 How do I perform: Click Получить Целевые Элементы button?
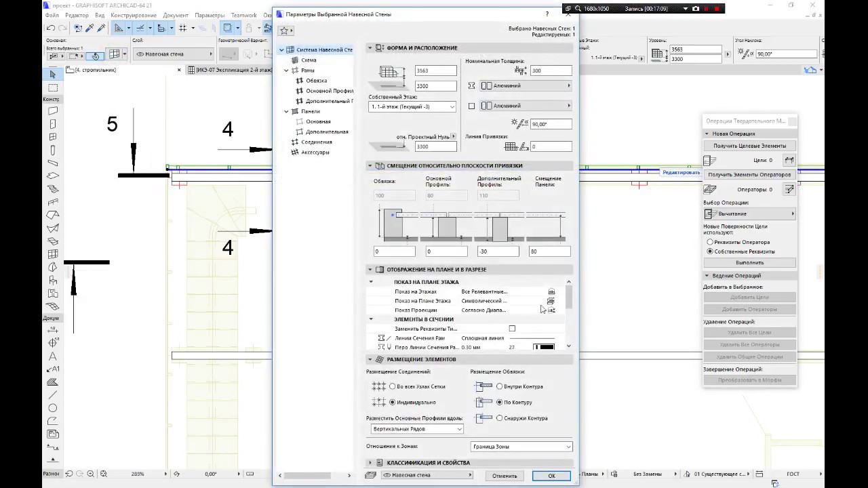[749, 146]
